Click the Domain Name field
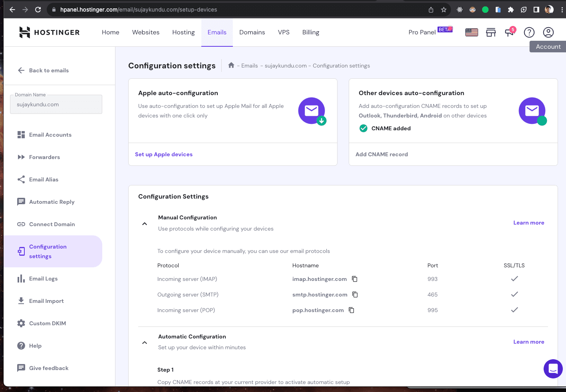The image size is (566, 392). click(x=56, y=104)
